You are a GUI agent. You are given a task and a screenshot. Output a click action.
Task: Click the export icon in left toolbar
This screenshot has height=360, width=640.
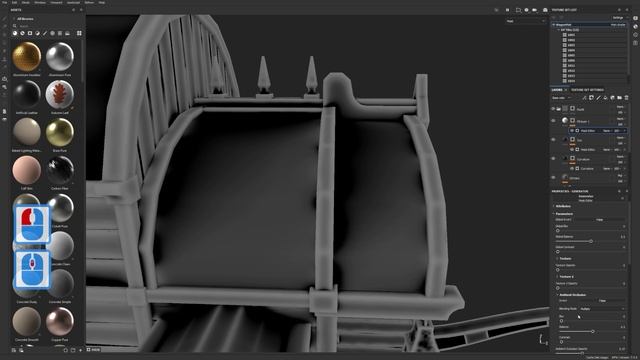pos(4,79)
